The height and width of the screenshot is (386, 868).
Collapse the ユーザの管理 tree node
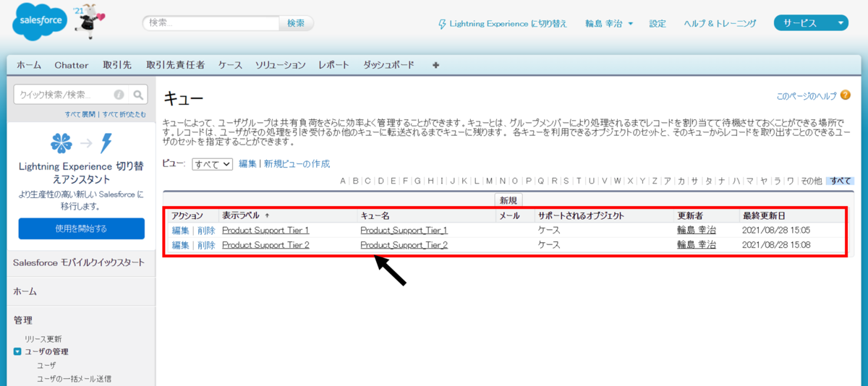point(17,352)
